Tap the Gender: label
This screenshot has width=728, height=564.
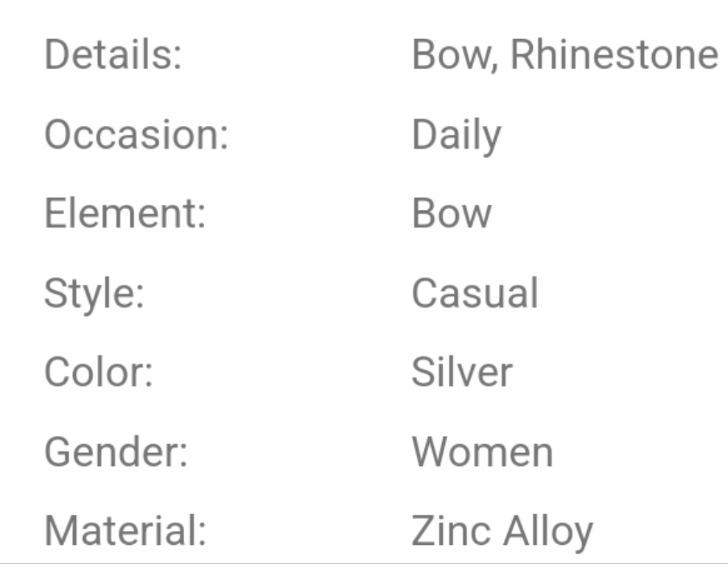tap(116, 452)
